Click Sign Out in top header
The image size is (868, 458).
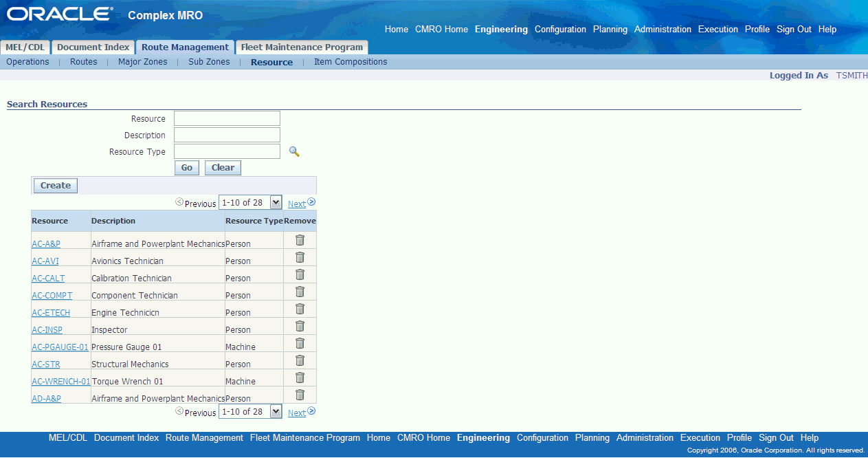(x=794, y=30)
